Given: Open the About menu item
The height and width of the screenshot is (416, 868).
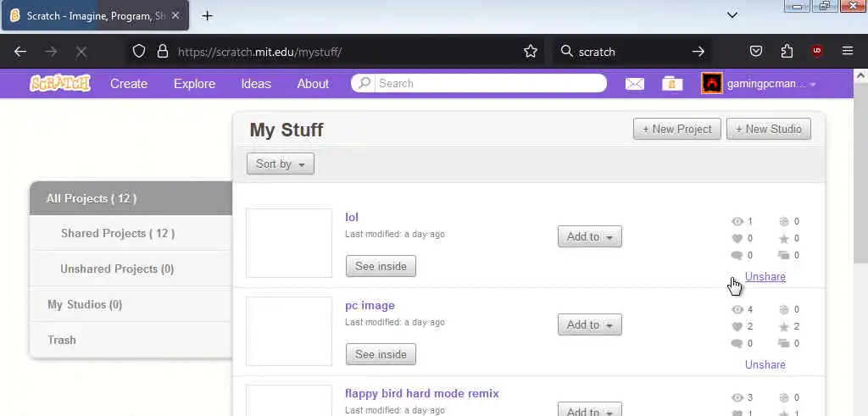Looking at the screenshot, I should [x=313, y=84].
